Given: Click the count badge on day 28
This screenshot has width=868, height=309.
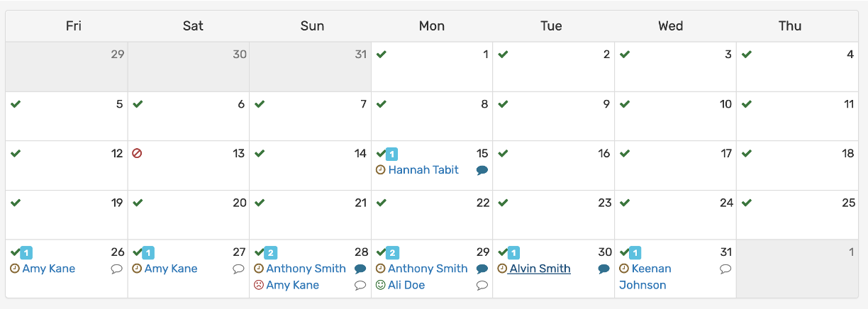Looking at the screenshot, I should (271, 252).
